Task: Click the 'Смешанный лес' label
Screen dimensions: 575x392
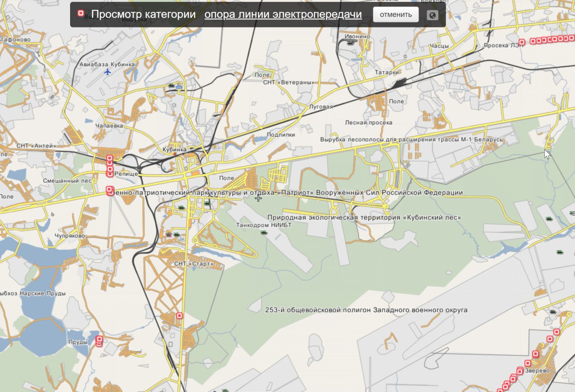Action: (67, 181)
